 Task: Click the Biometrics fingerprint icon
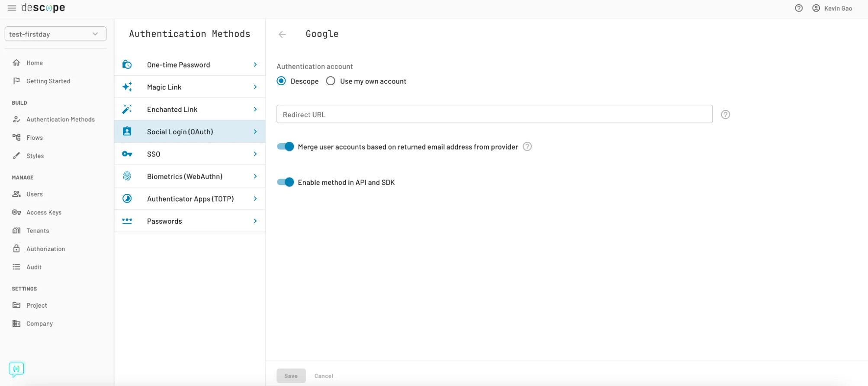tap(127, 177)
